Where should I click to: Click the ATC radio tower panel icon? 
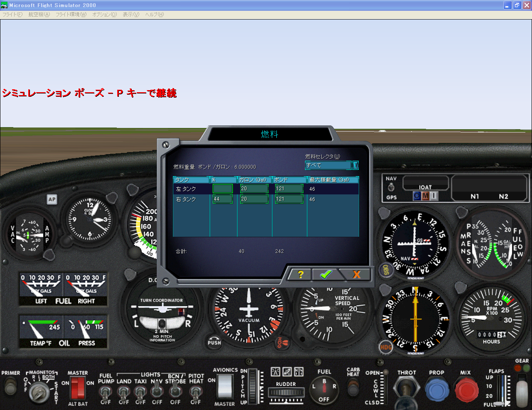click(275, 372)
